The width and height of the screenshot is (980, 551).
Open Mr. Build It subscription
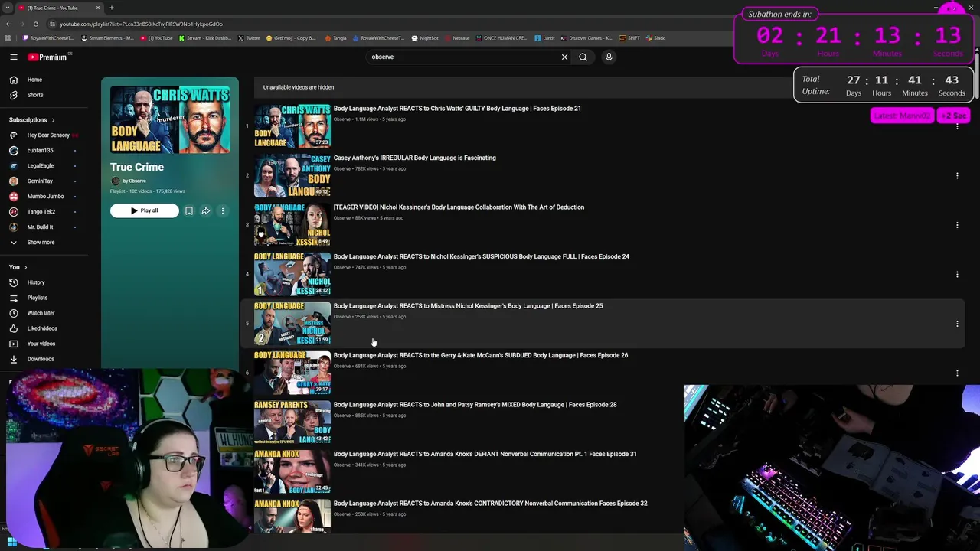38,227
